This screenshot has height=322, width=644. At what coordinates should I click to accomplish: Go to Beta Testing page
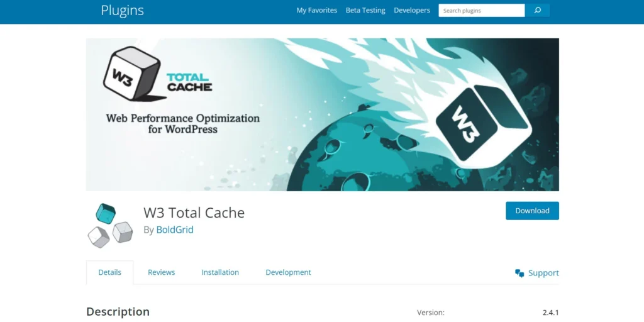[365, 10]
